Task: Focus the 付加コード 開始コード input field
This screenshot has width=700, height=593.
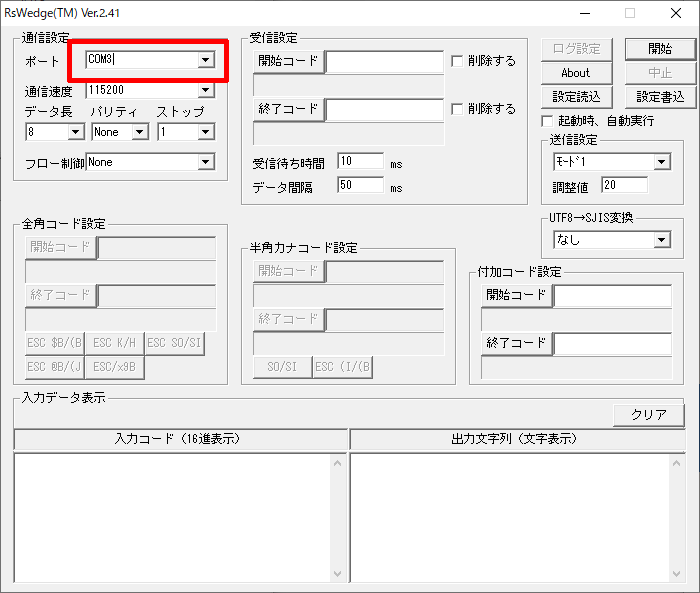Action: (x=612, y=296)
